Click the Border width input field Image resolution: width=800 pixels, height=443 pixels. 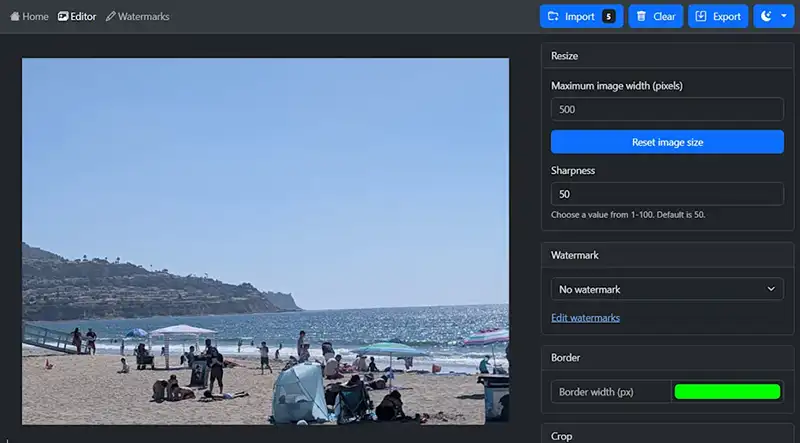point(611,392)
